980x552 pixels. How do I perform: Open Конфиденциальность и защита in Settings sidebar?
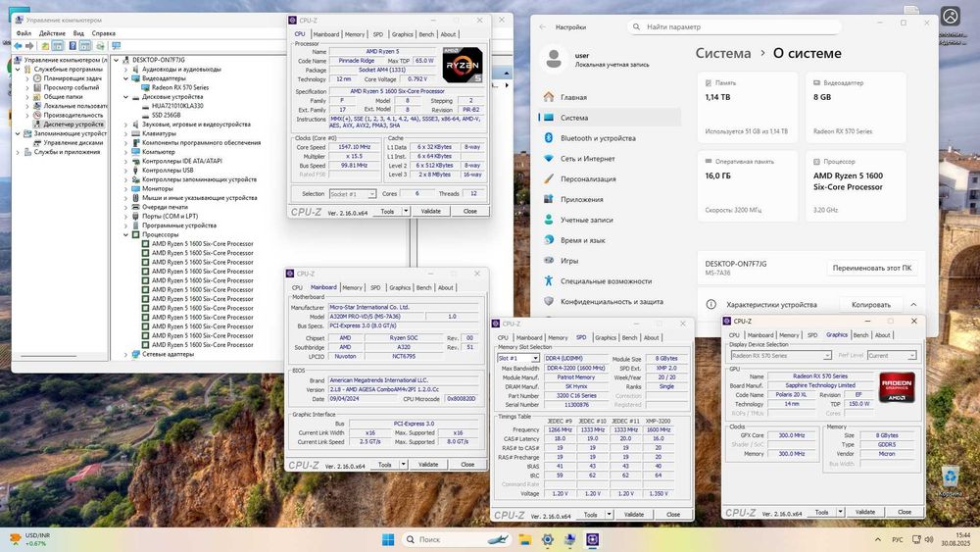pyautogui.click(x=612, y=301)
